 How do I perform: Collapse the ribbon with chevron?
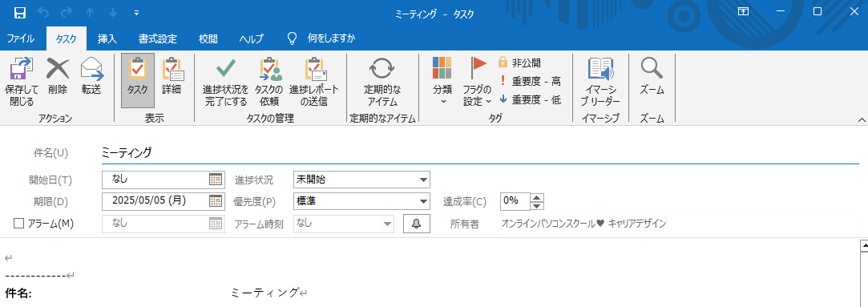(x=862, y=119)
